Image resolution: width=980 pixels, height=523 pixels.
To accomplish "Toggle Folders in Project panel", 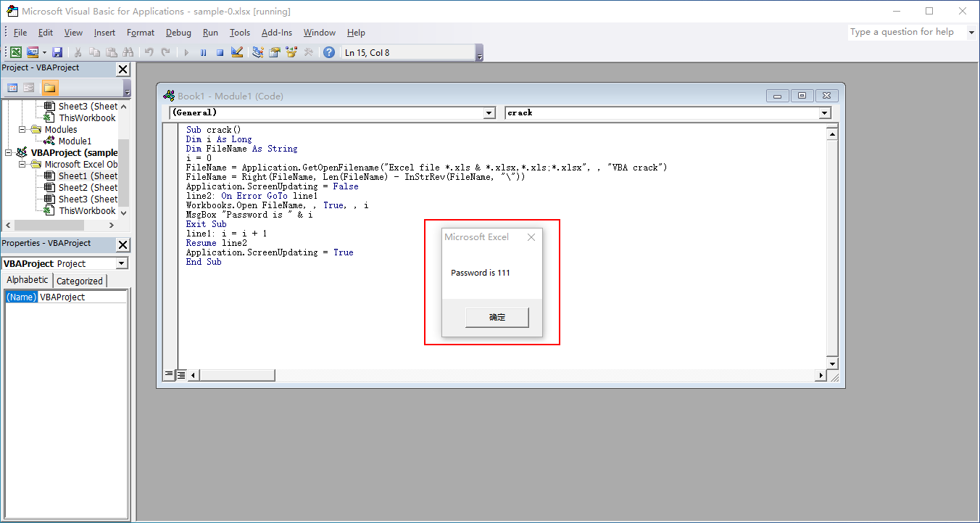I will (49, 88).
